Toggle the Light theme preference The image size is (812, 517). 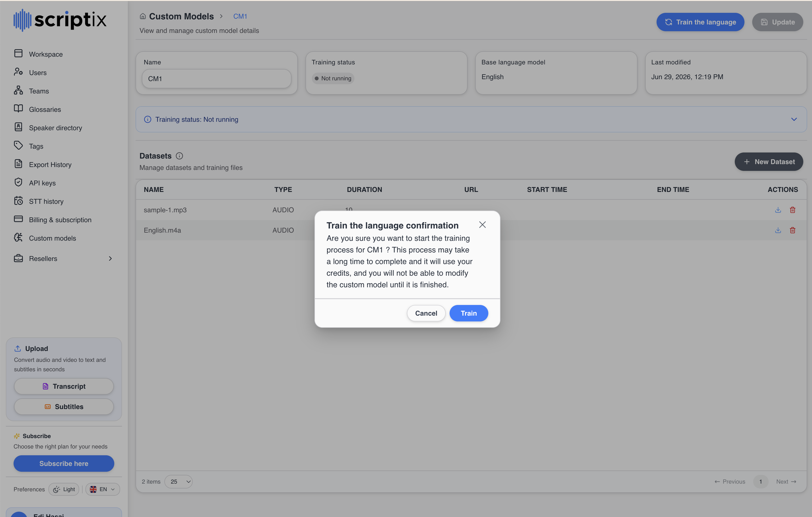point(64,489)
